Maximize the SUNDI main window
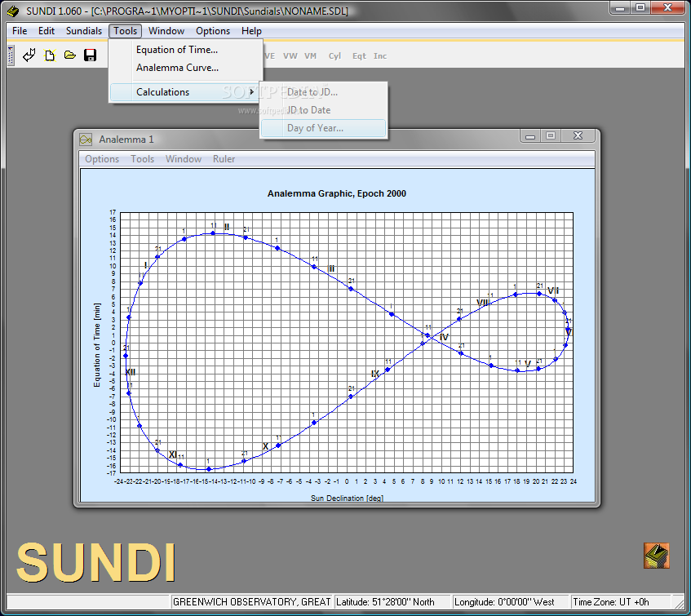Screen dimensions: 691x616 (x=640, y=8)
